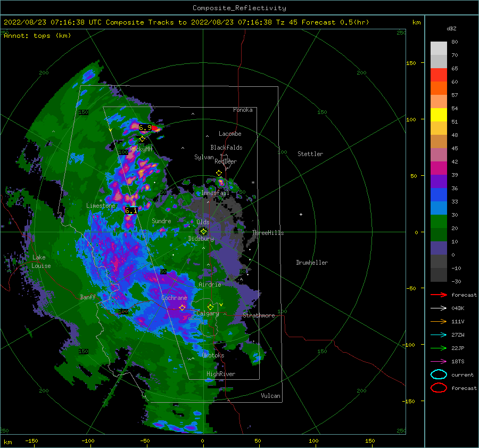Select the white 04DK track arrow

(439, 308)
